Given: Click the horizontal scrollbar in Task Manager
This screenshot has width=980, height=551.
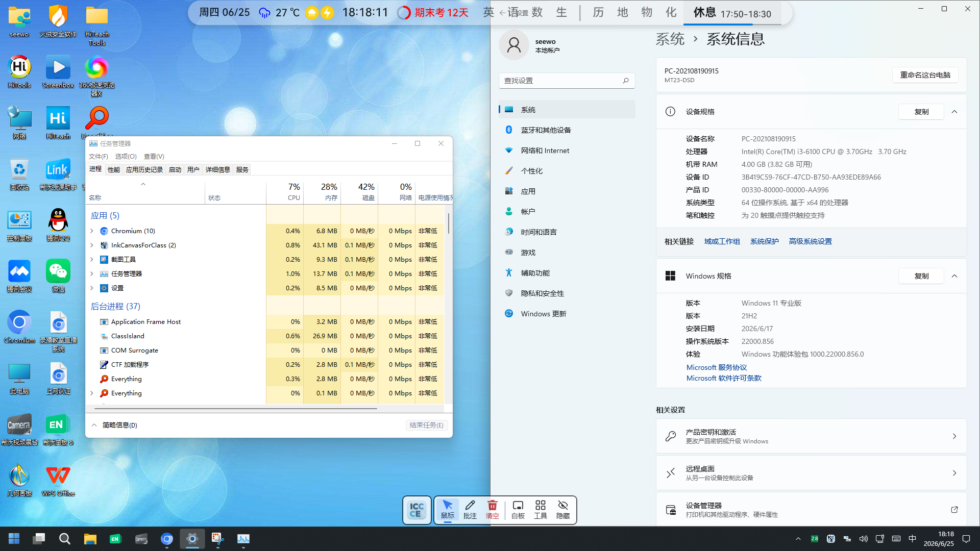Looking at the screenshot, I should pyautogui.click(x=236, y=409).
